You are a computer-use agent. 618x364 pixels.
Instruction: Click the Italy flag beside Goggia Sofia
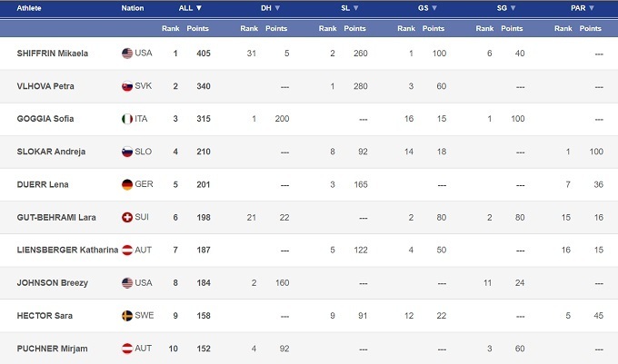point(127,119)
